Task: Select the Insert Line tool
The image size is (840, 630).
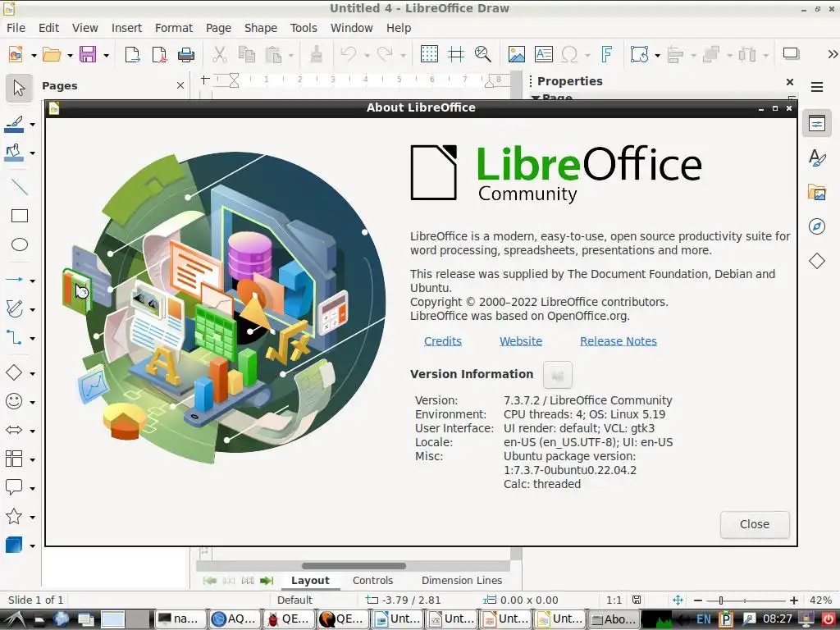Action: click(20, 186)
